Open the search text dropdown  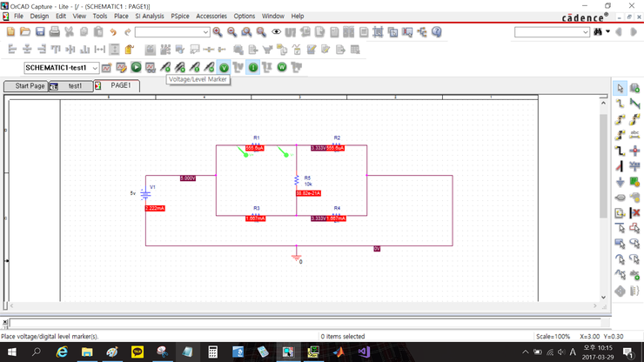pos(586,32)
